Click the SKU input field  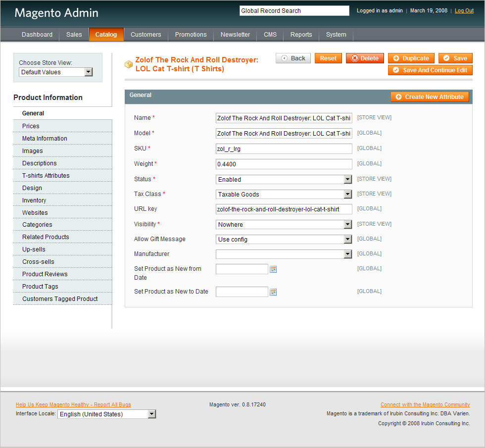[x=284, y=149]
